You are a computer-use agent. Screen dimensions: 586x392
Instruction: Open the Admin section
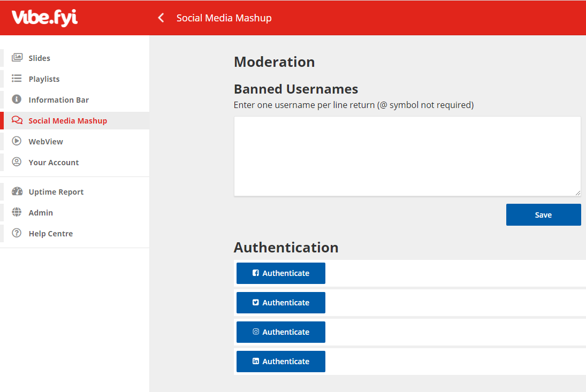(75, 213)
